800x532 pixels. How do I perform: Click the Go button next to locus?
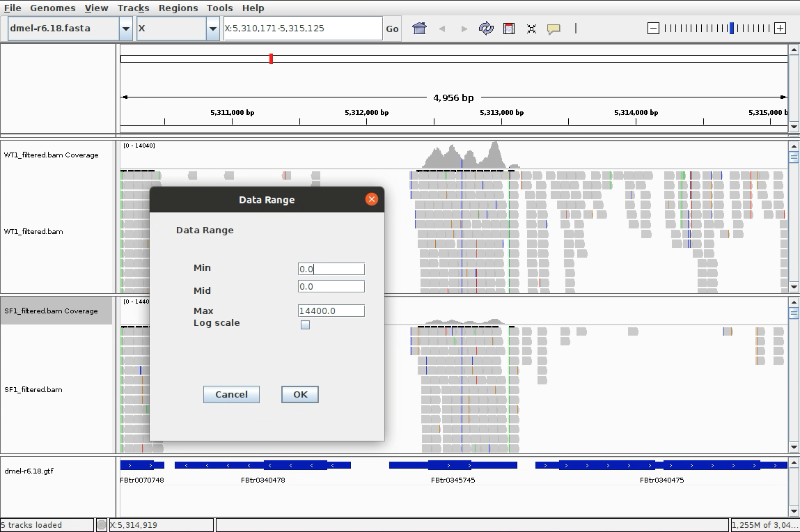pos(392,29)
